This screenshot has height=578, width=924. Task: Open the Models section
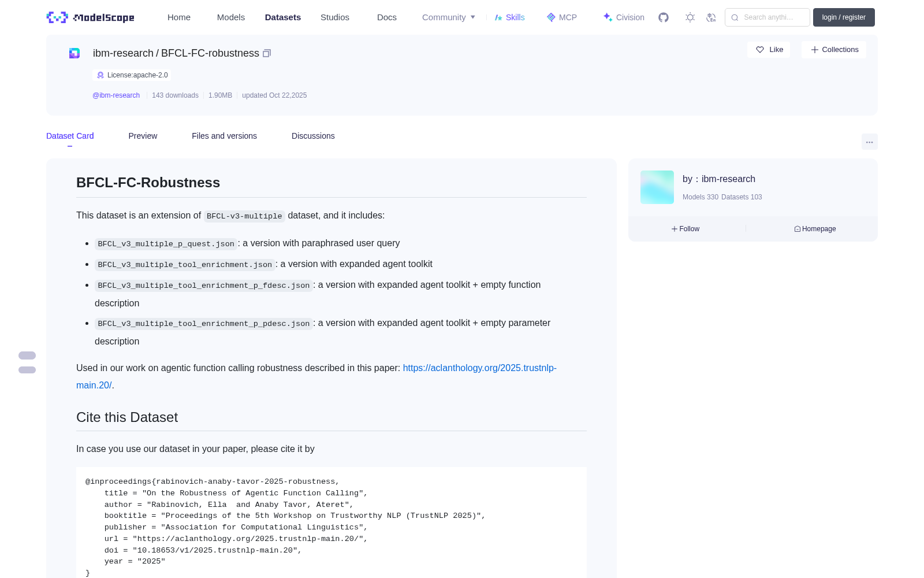pyautogui.click(x=231, y=17)
